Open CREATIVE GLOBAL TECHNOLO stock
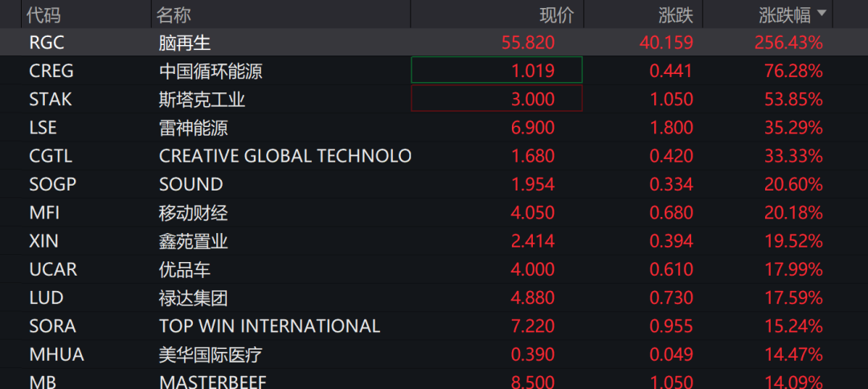Viewport: 868px width, 389px height. point(285,156)
